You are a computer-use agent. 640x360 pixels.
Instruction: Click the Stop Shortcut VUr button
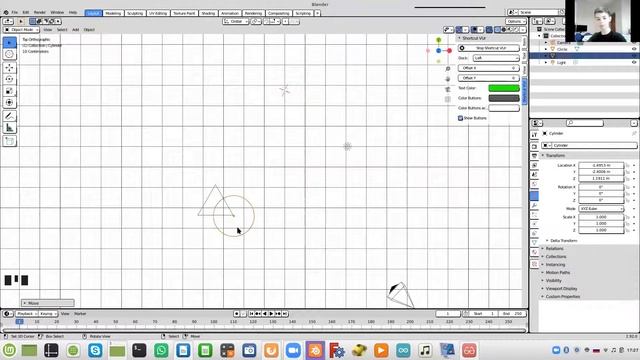(489, 48)
